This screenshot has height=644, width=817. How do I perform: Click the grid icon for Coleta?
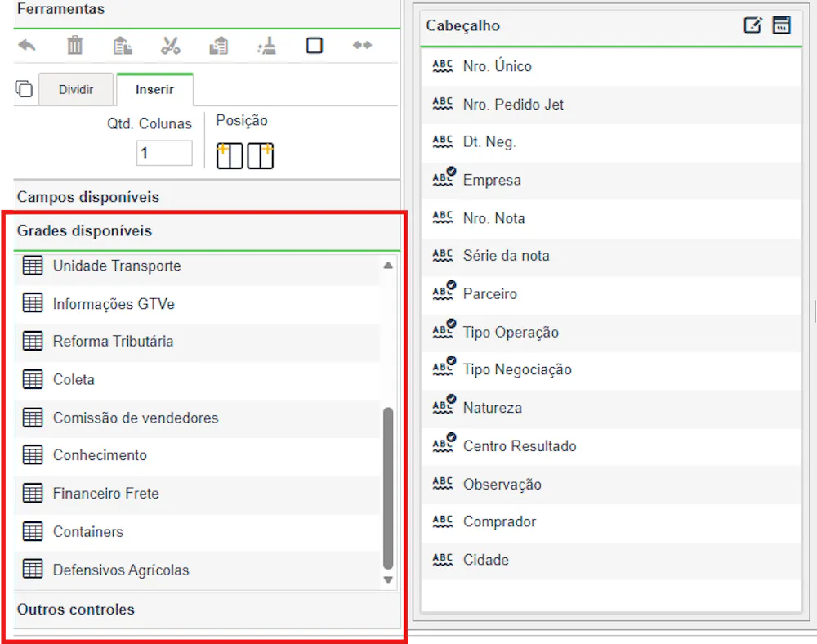33,379
